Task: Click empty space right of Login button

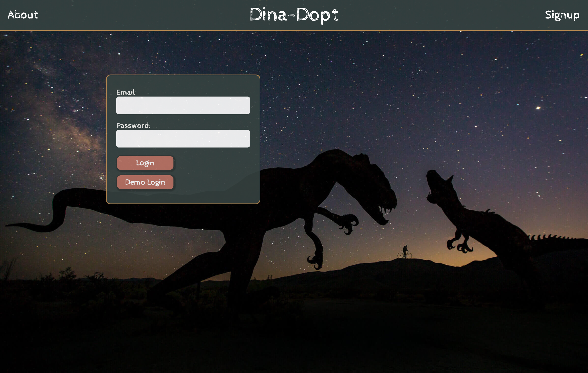Action: point(215,163)
